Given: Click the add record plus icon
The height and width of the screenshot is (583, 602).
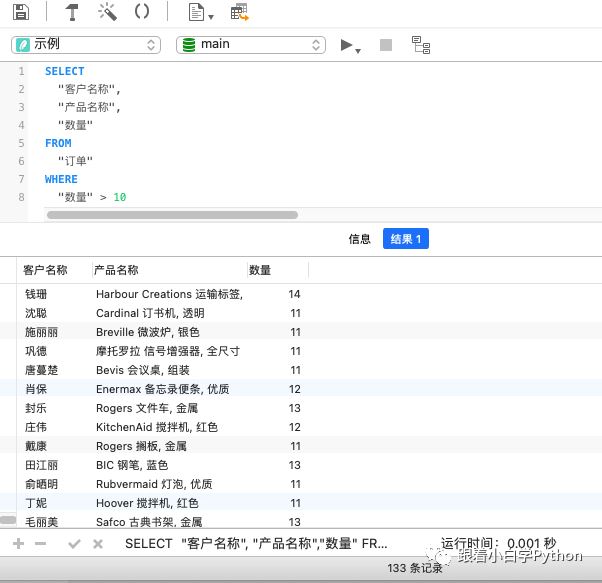Looking at the screenshot, I should pos(18,544).
